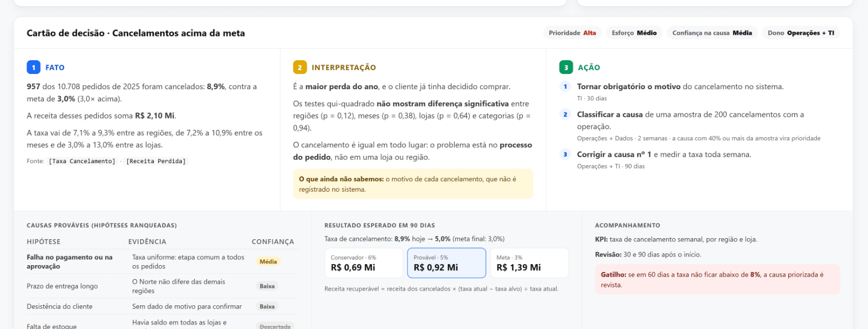The width and height of the screenshot is (868, 329).
Task: Click 'CAUSAS PROVÁVEIS (HIPÓTESES RANQUEADAS)' heading
Action: tap(102, 225)
